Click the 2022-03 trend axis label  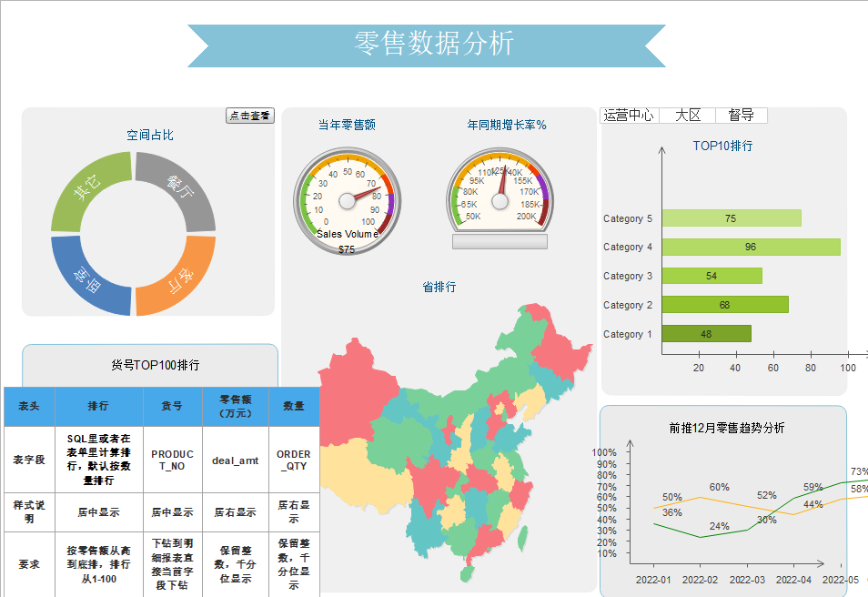coord(747,580)
